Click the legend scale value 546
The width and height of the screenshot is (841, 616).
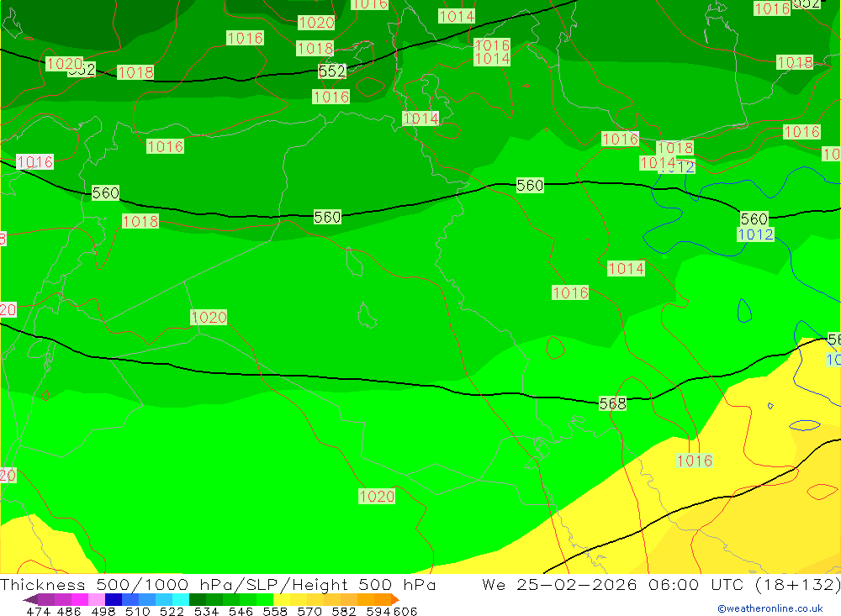point(241,611)
